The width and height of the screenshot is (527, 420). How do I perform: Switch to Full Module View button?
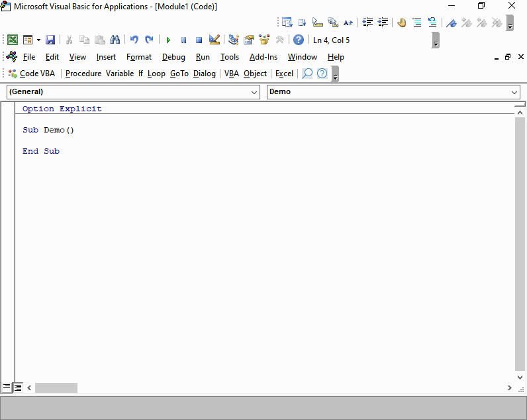click(x=18, y=388)
